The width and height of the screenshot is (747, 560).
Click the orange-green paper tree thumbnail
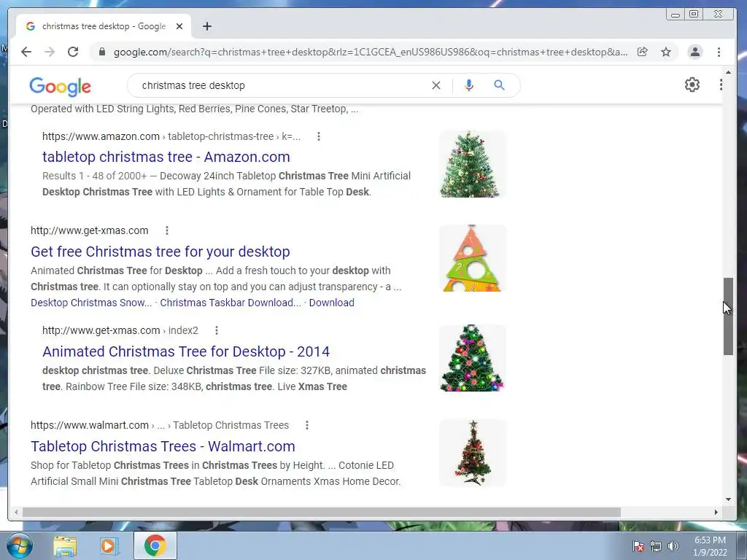(x=472, y=258)
